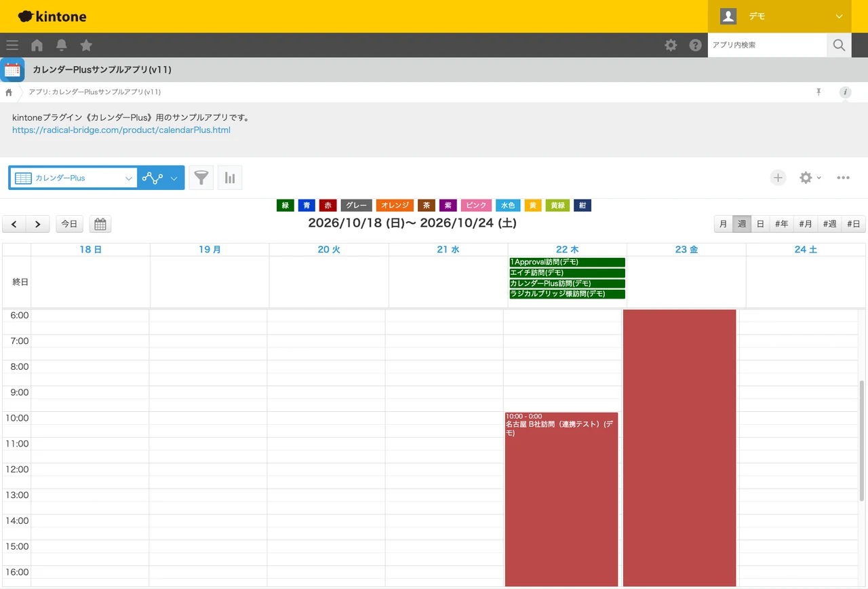Image resolution: width=868 pixels, height=589 pixels.
Task: Go to the next week
Action: (x=38, y=224)
